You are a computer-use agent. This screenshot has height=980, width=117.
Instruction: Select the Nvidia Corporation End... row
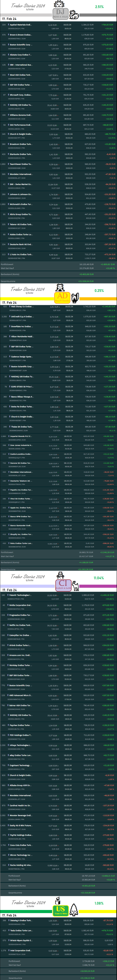pos(58,607)
